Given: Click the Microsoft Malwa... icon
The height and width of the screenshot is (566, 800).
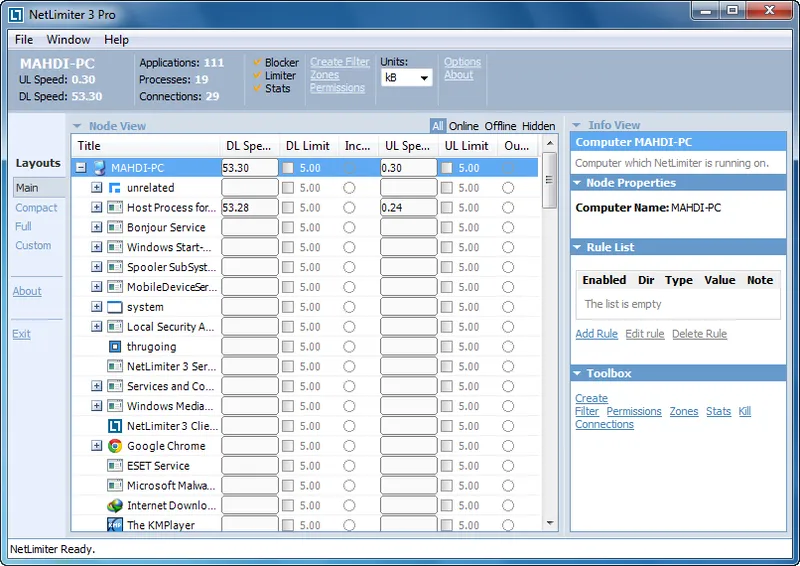Looking at the screenshot, I should coord(115,485).
